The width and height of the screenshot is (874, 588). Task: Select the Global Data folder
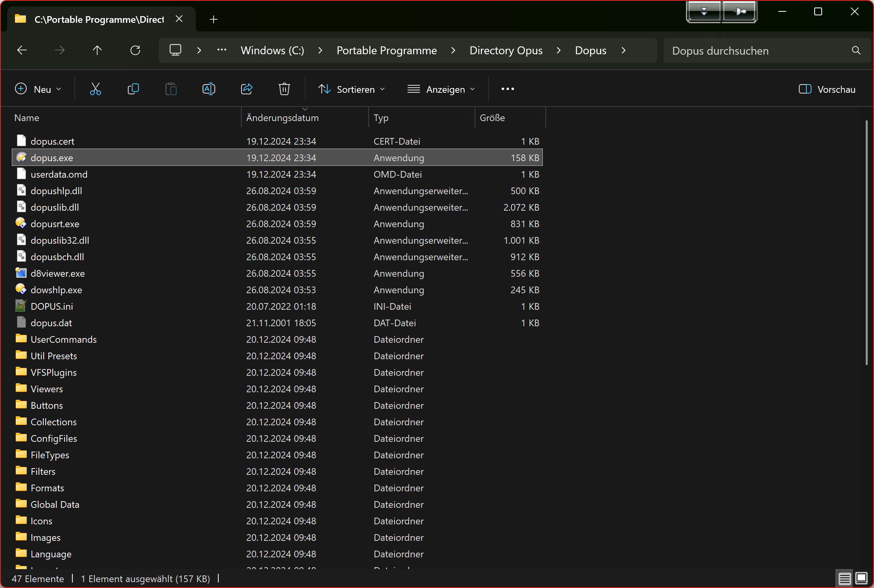(277, 504)
